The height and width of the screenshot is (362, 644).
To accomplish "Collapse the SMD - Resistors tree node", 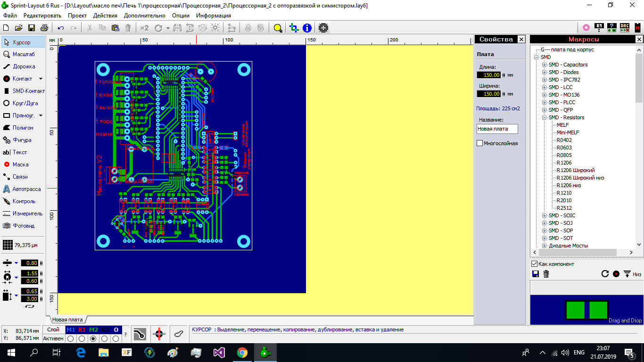I will [x=544, y=117].
